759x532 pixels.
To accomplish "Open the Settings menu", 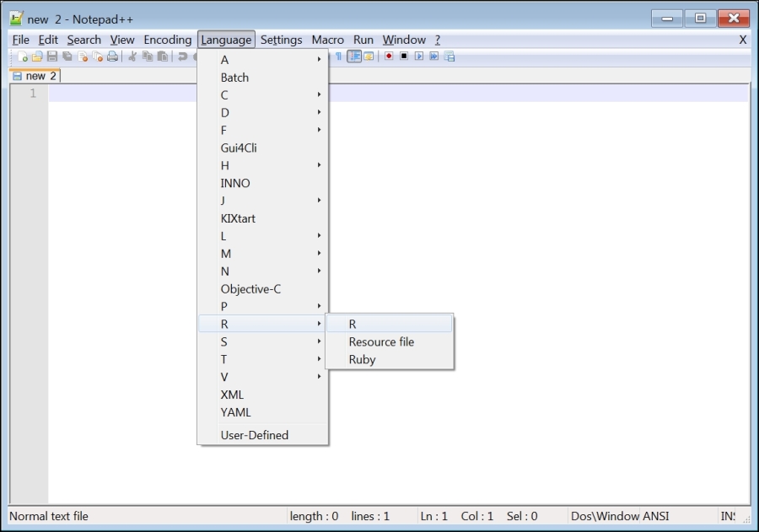I will (281, 40).
